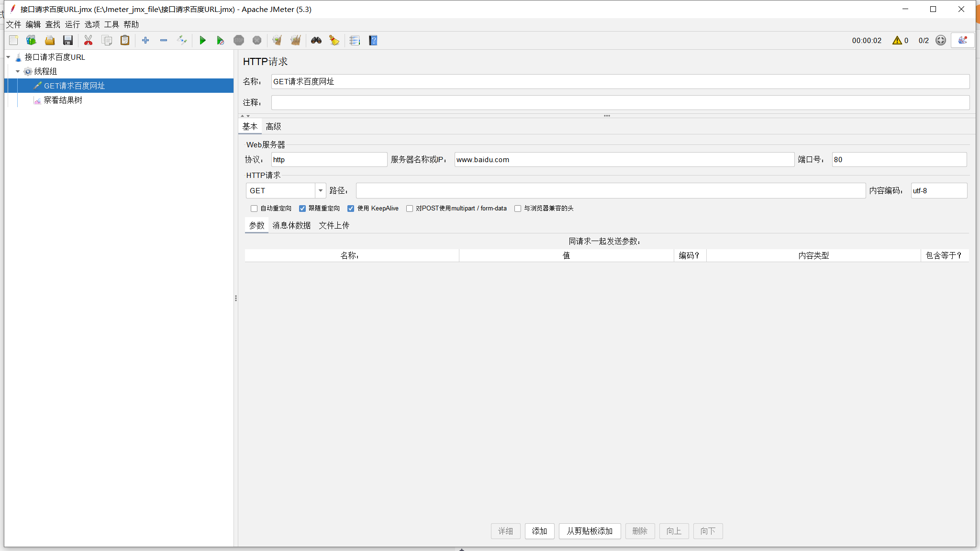Start the test plan run
This screenshot has height=551, width=980.
[203, 40]
